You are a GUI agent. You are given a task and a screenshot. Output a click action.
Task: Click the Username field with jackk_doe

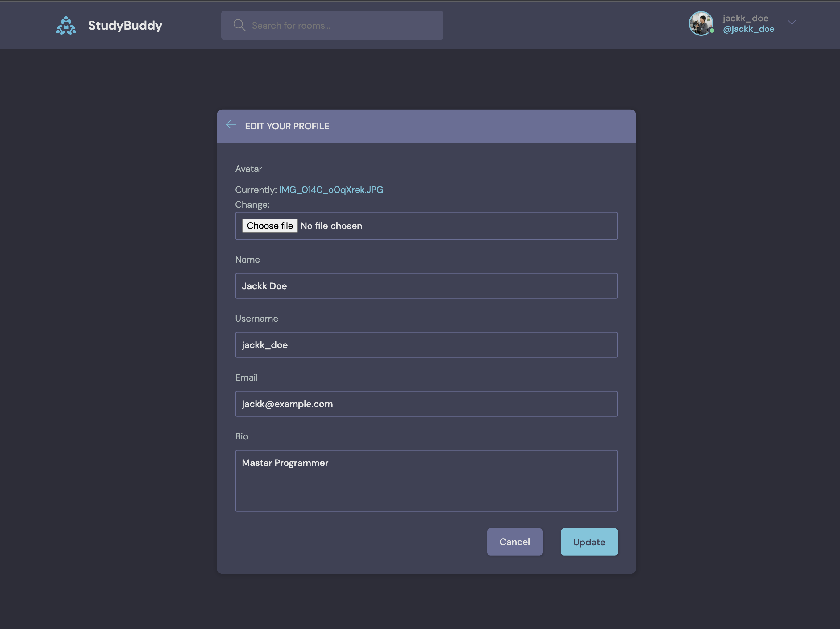426,345
